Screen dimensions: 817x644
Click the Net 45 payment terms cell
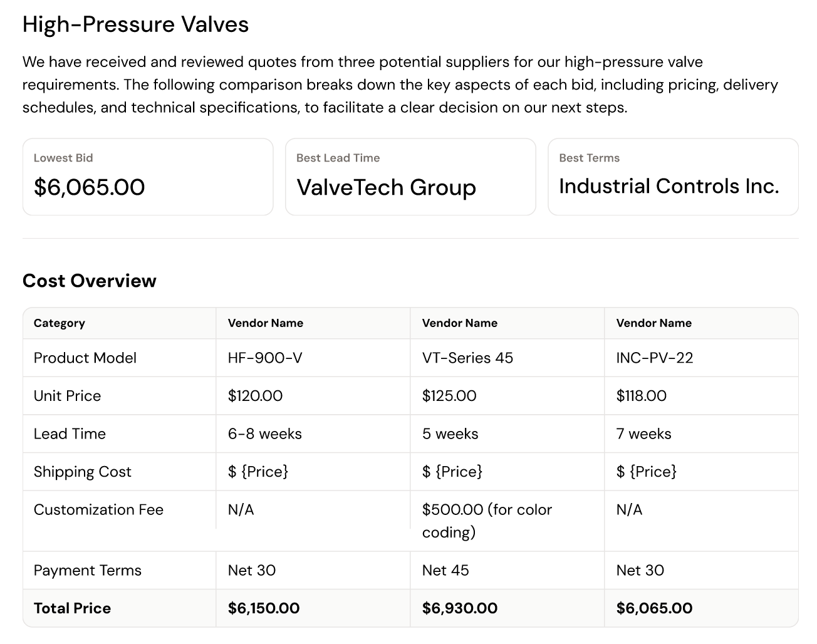[445, 570]
